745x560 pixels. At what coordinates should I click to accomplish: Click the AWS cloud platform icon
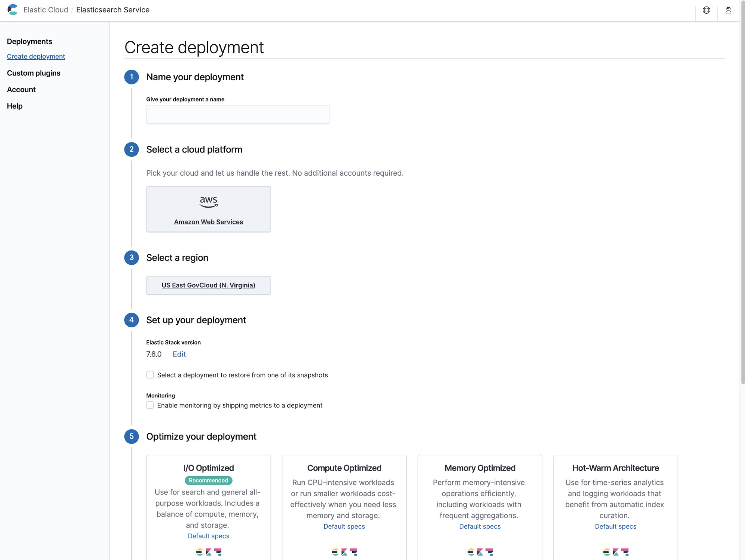(x=208, y=202)
